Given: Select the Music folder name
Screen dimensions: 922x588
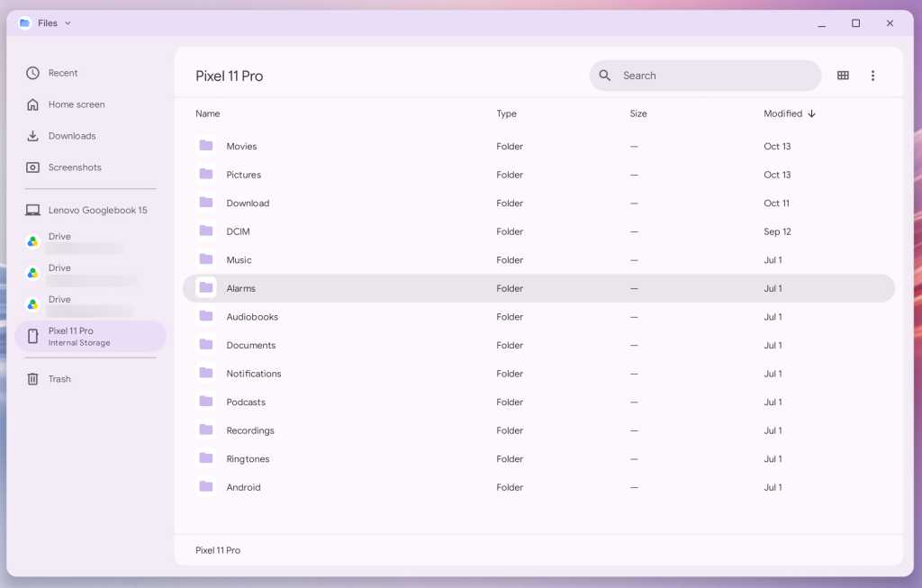Looking at the screenshot, I should click(x=239, y=260).
